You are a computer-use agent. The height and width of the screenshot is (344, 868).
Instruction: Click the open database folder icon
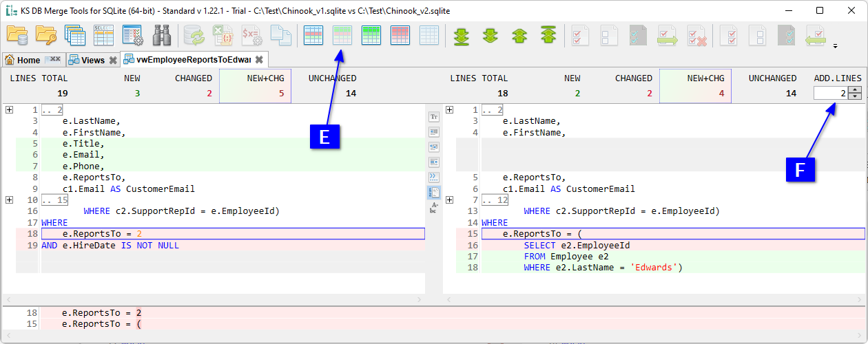click(17, 35)
